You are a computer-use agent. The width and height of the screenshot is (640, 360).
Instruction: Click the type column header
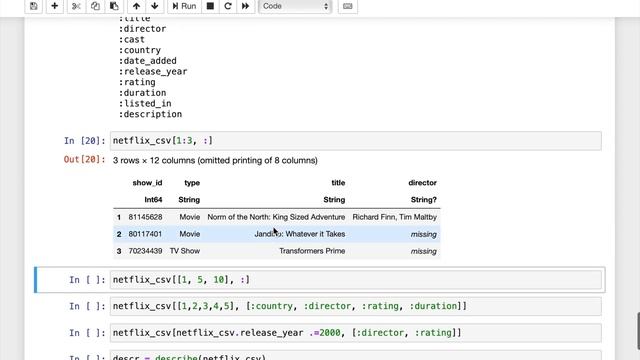tap(192, 183)
